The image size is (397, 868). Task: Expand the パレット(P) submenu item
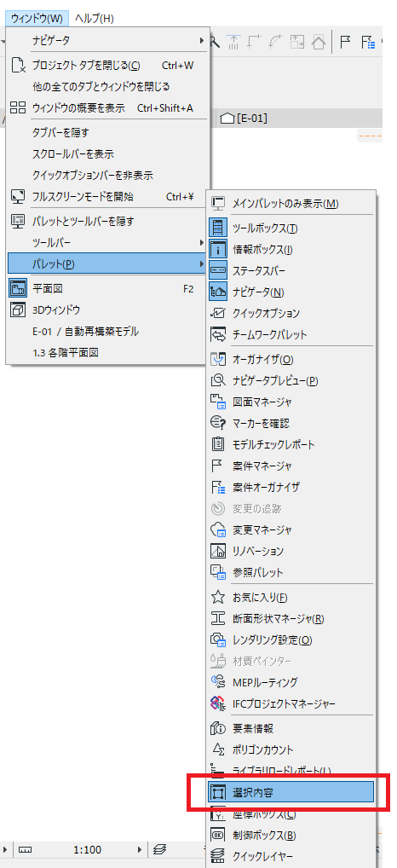coord(108,263)
